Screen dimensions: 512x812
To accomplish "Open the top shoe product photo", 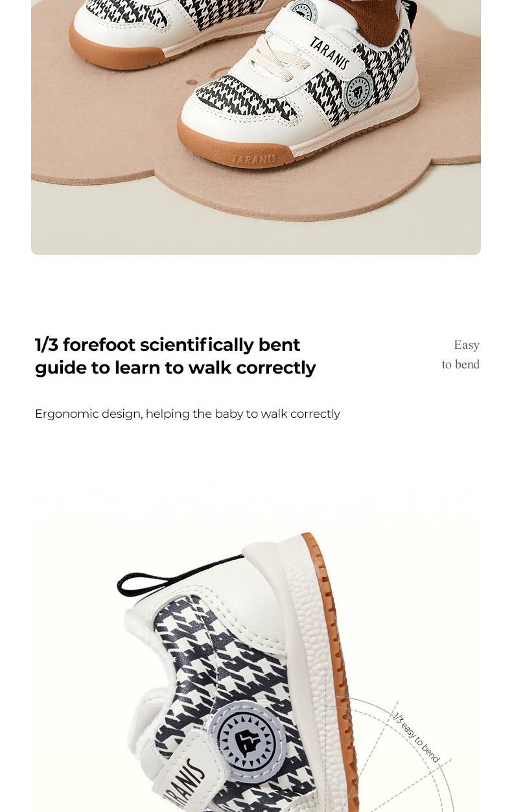I will 256,127.
